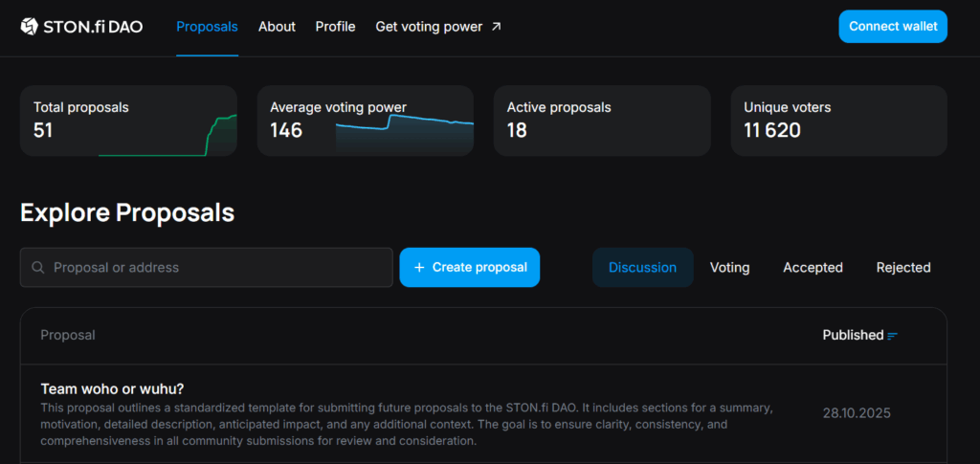This screenshot has height=464, width=980.
Task: Toggle the sort icon next to Published
Action: point(893,336)
